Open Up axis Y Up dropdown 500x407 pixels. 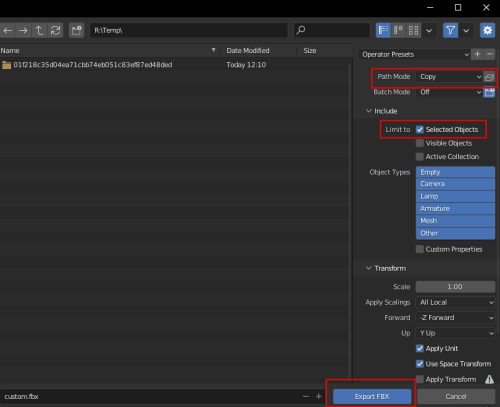tap(455, 333)
